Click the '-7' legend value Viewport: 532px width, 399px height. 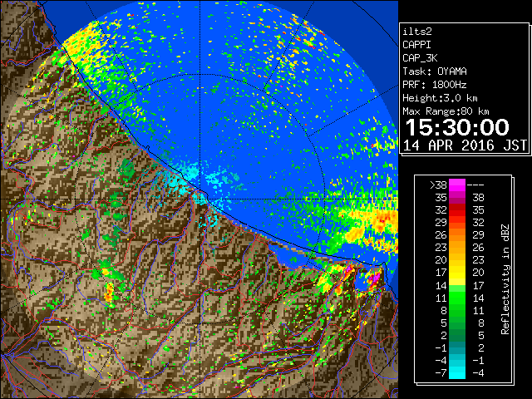click(441, 373)
